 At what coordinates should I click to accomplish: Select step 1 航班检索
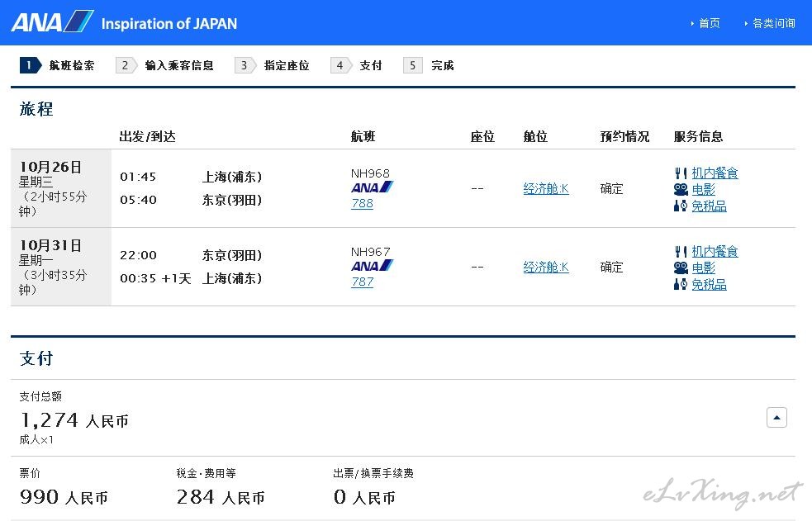coord(58,65)
